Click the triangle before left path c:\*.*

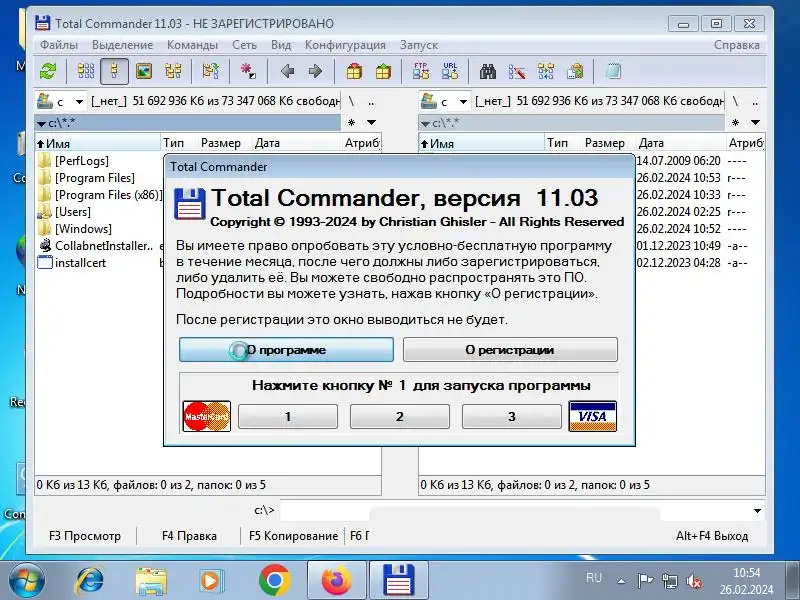coord(41,123)
